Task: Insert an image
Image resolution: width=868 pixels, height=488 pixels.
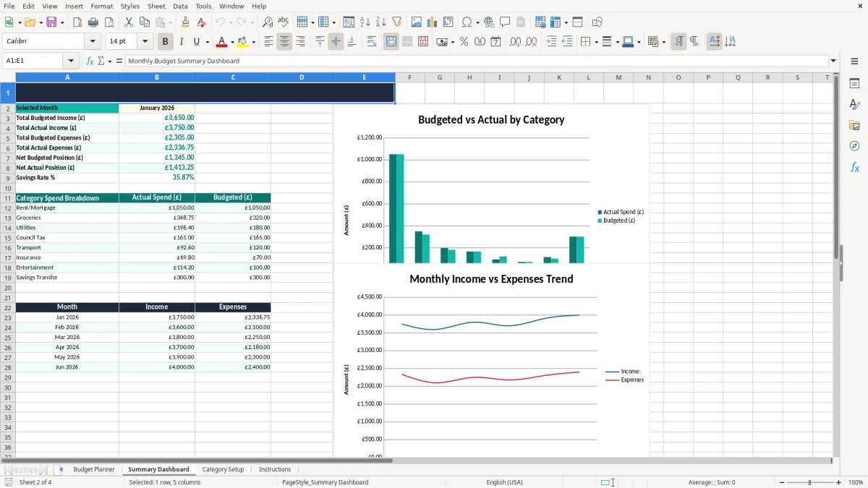Action: [417, 22]
